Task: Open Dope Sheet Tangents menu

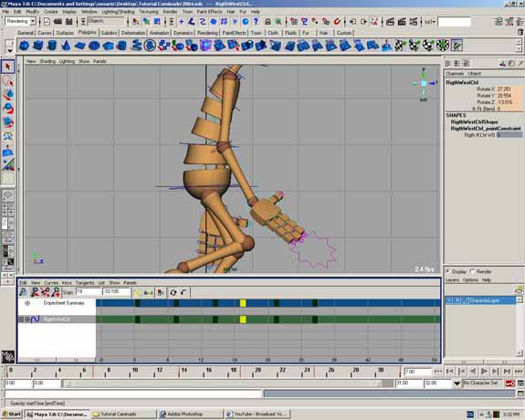Action: [x=85, y=283]
